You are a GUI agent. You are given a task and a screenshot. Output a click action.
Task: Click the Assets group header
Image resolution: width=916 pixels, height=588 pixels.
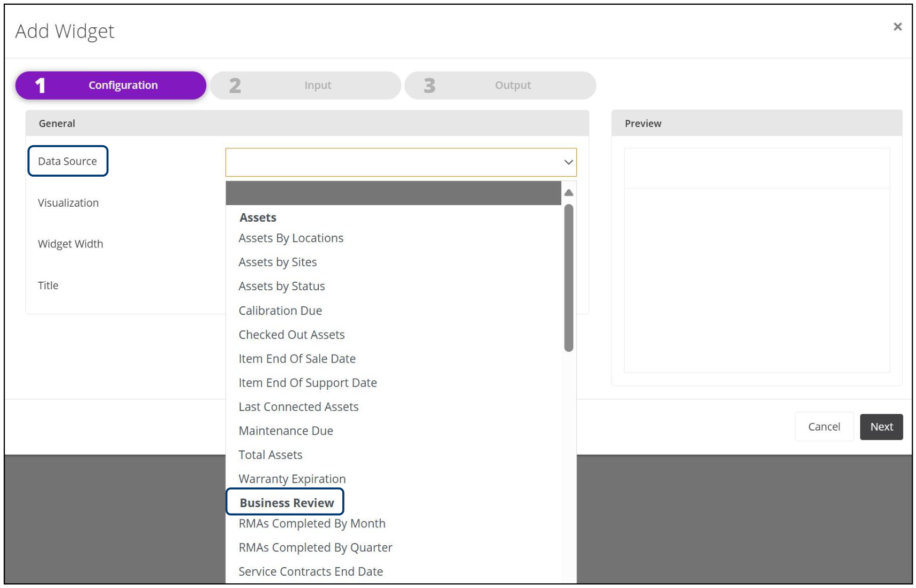(258, 217)
